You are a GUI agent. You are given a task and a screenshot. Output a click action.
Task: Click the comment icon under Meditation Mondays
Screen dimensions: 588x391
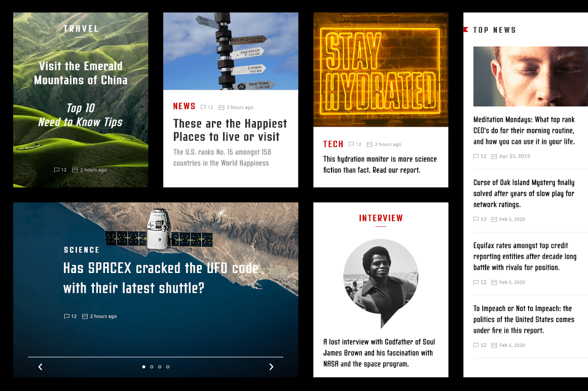tap(476, 156)
